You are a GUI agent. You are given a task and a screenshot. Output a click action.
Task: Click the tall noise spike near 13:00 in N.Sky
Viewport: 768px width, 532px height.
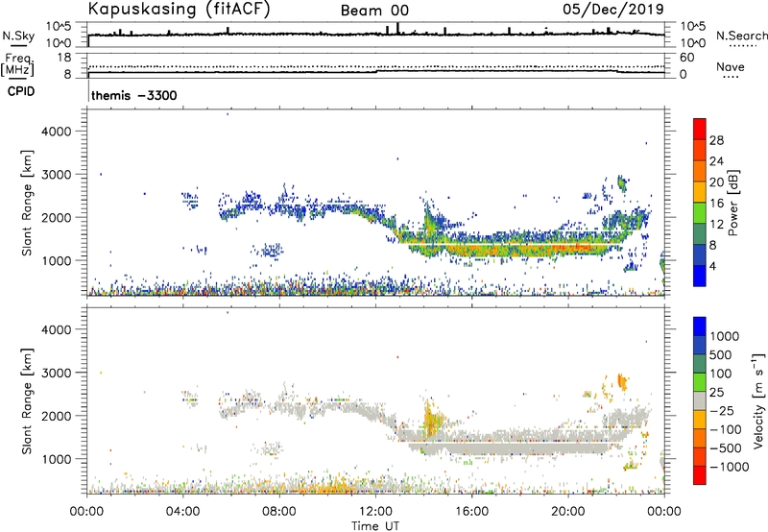pos(397,29)
